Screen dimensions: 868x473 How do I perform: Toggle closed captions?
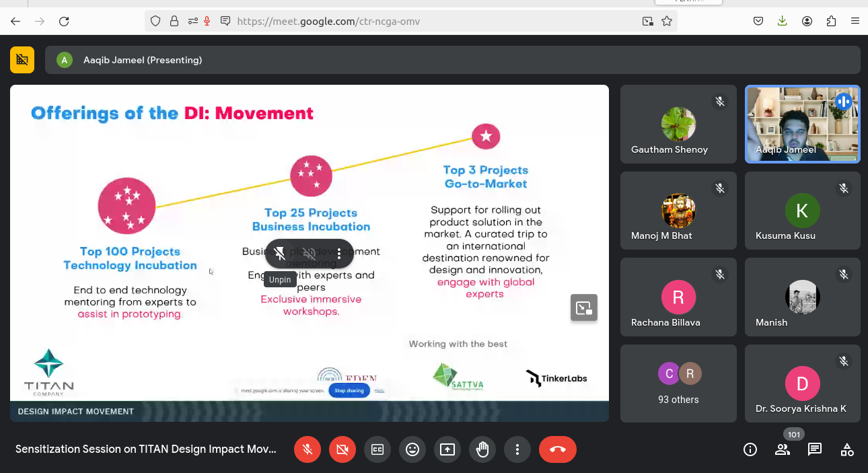coord(377,449)
